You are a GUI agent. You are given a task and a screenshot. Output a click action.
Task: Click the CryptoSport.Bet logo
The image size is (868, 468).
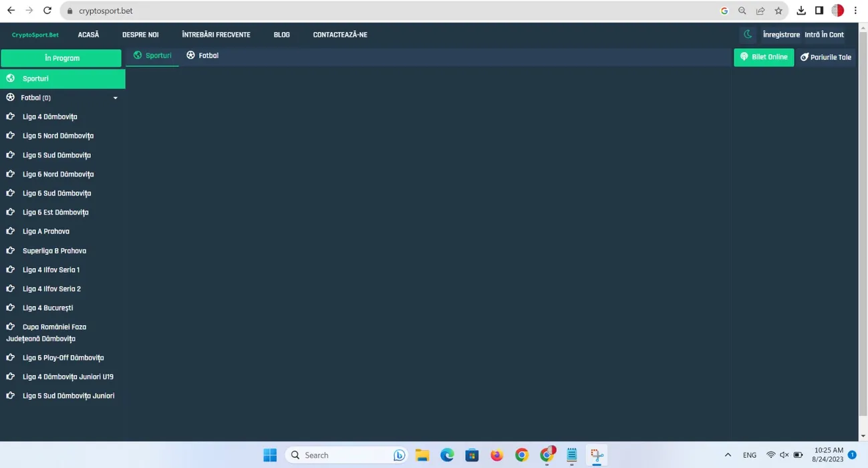[35, 35]
